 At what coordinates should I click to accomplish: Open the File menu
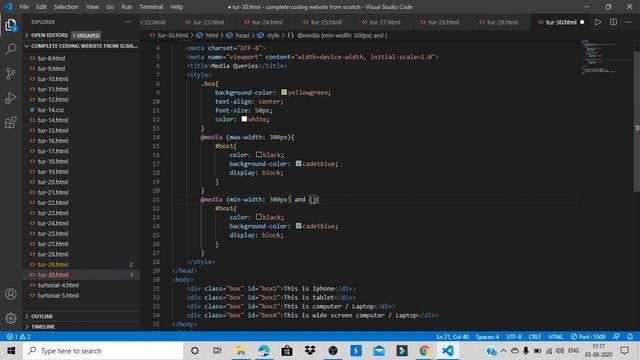(24, 7)
